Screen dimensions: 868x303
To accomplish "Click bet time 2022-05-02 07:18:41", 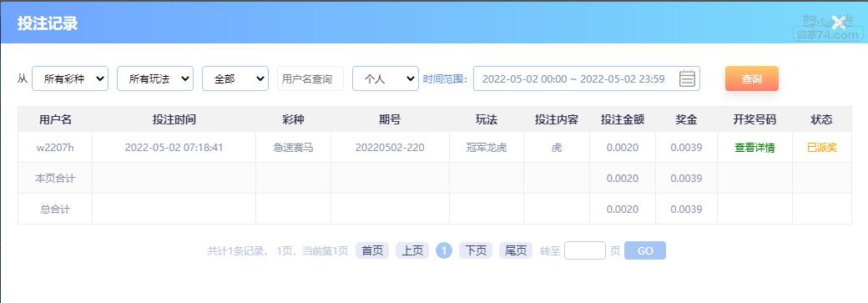I will click(174, 148).
